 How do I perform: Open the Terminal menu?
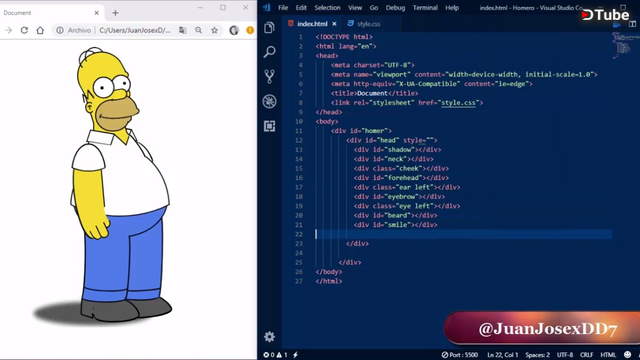click(425, 8)
